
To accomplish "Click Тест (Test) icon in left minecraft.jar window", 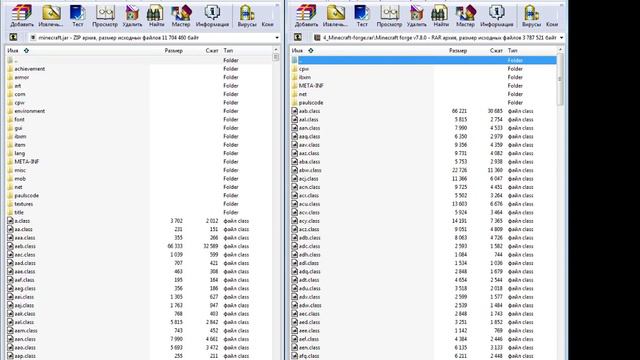I will [78, 16].
